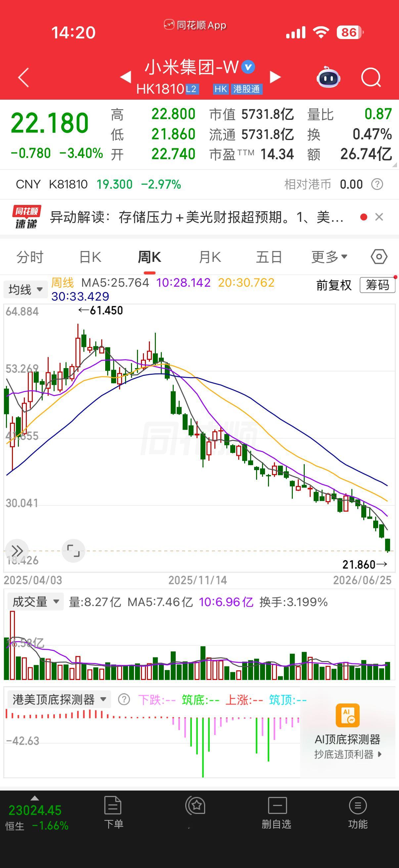
Task: Tap the blue 30:33.429 average label
Action: coord(80,296)
